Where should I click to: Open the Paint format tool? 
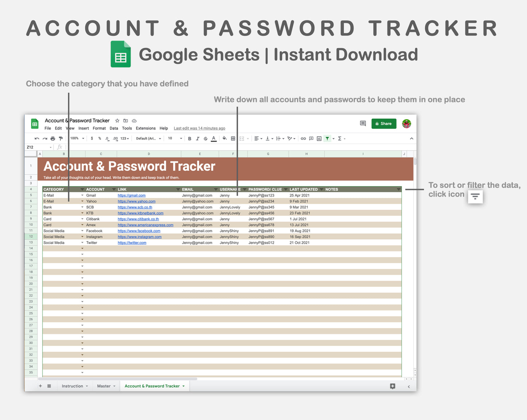[x=61, y=139]
